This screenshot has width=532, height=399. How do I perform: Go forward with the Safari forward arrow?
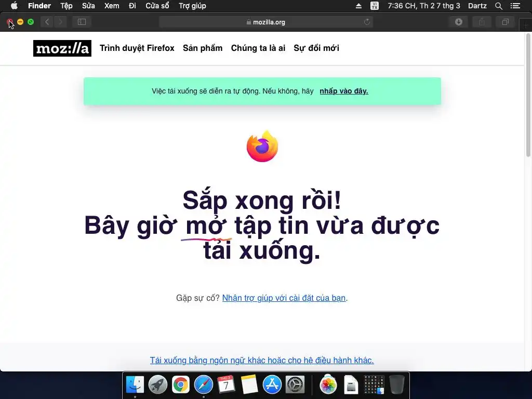pos(60,22)
